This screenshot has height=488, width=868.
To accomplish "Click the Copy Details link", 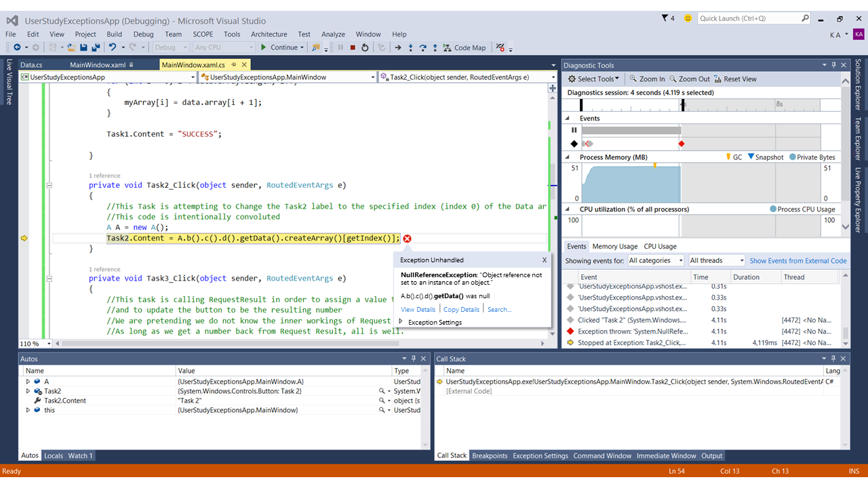I will (461, 309).
